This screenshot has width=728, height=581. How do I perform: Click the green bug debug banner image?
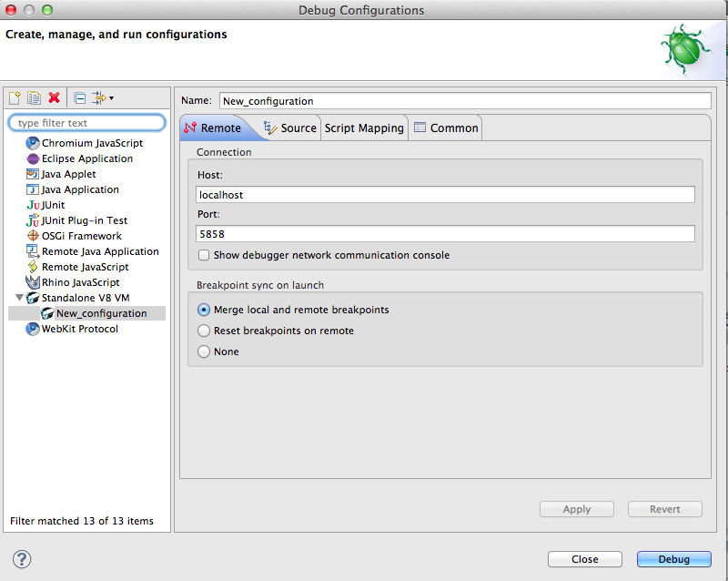click(x=685, y=49)
